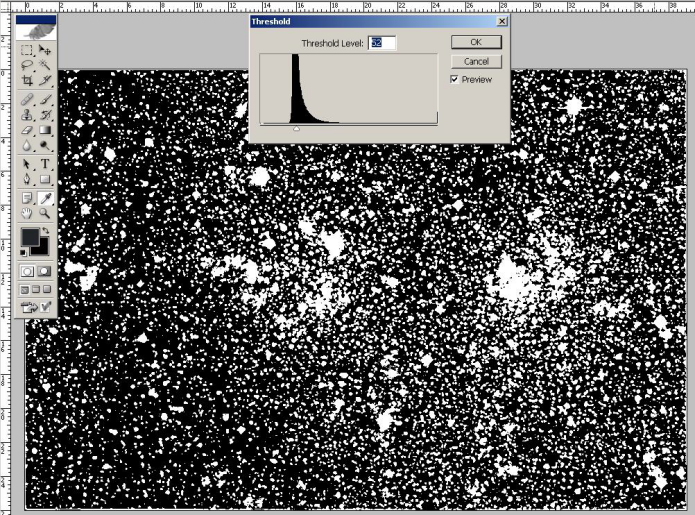The width and height of the screenshot is (695, 515).
Task: Cancel the Threshold dialog
Action: point(476,62)
